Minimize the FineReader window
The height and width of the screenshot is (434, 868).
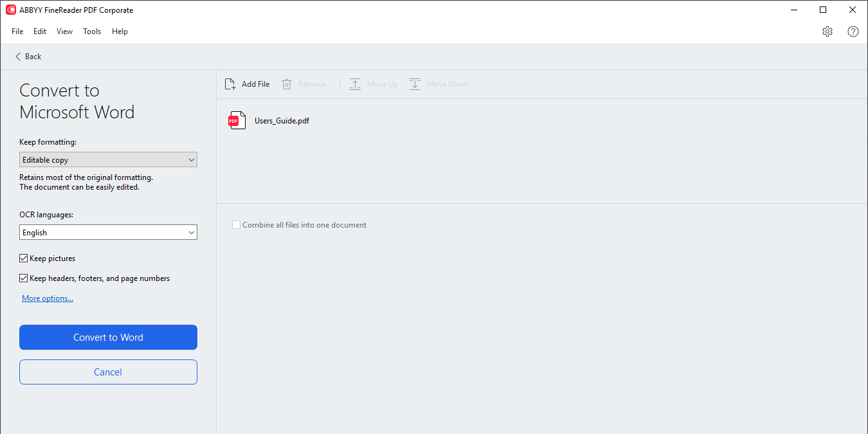(793, 10)
